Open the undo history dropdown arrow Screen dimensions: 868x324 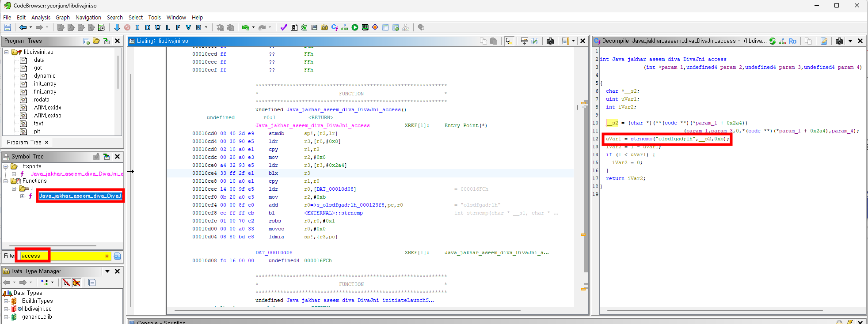tap(253, 27)
